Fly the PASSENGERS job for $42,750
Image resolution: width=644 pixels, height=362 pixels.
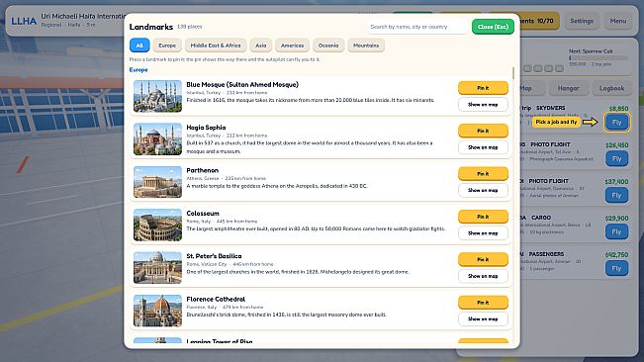tap(616, 268)
